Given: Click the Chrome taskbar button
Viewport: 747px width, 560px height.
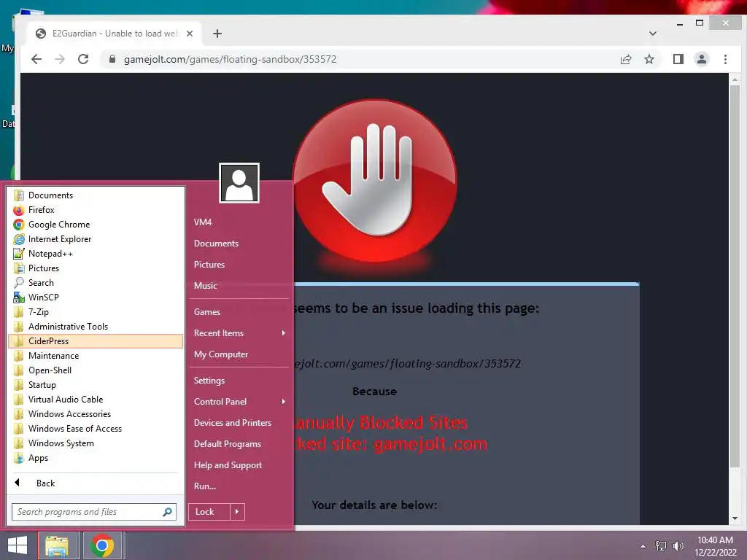Looking at the screenshot, I should click(x=102, y=545).
